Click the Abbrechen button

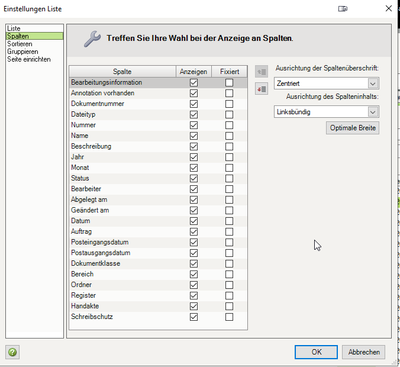coord(364,352)
